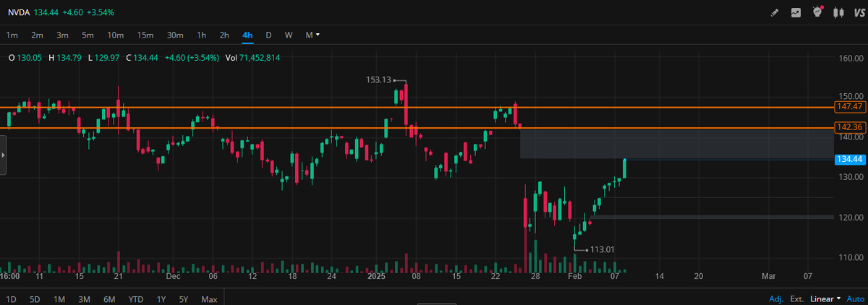The width and height of the screenshot is (868, 305).
Task: Set chart range to 6M
Action: (x=109, y=299)
